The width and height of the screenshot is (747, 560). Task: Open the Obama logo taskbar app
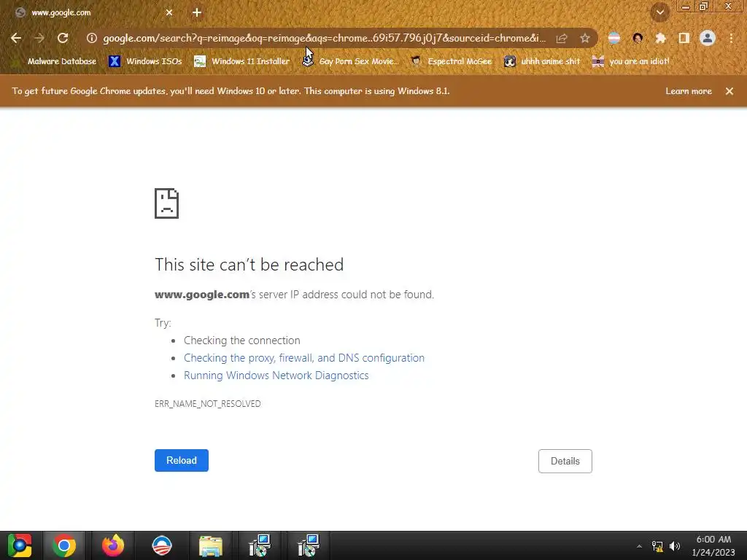(x=162, y=545)
